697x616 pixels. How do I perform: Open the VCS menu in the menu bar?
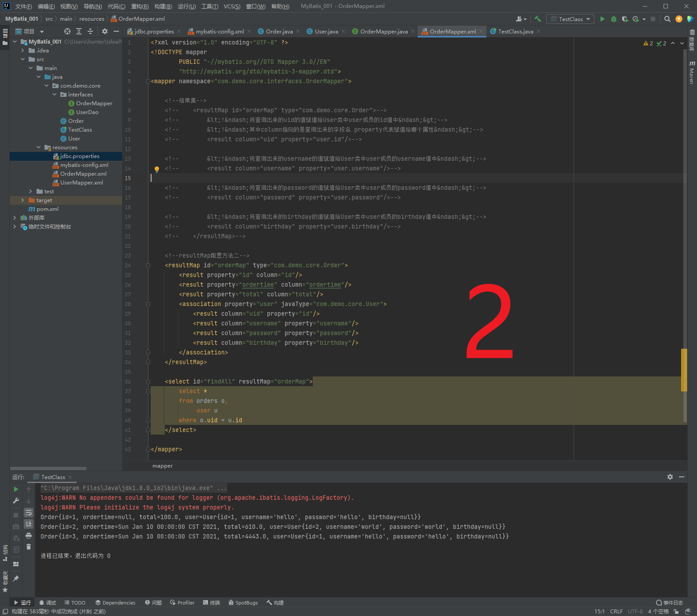click(x=232, y=6)
